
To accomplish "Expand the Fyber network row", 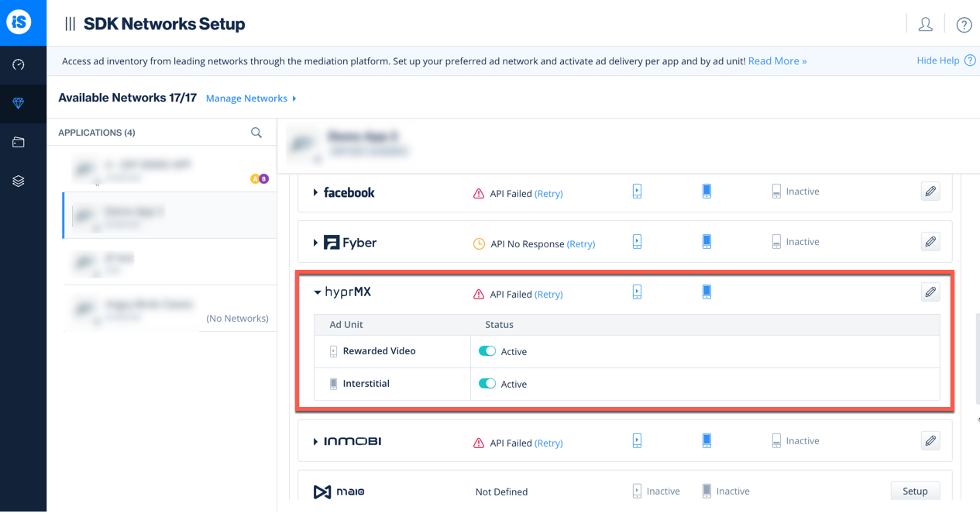I will click(x=315, y=243).
